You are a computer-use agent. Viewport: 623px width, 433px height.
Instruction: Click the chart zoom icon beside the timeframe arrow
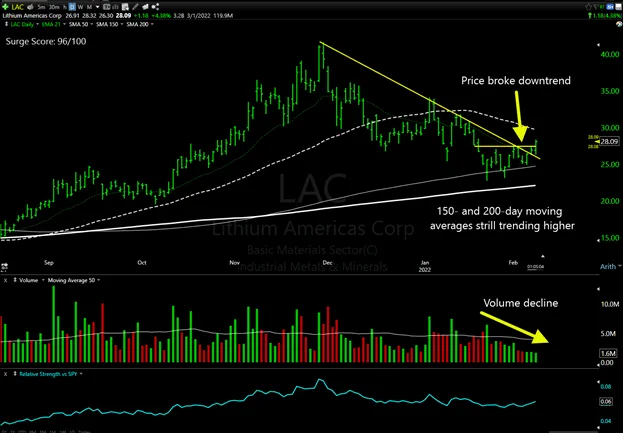(106, 7)
